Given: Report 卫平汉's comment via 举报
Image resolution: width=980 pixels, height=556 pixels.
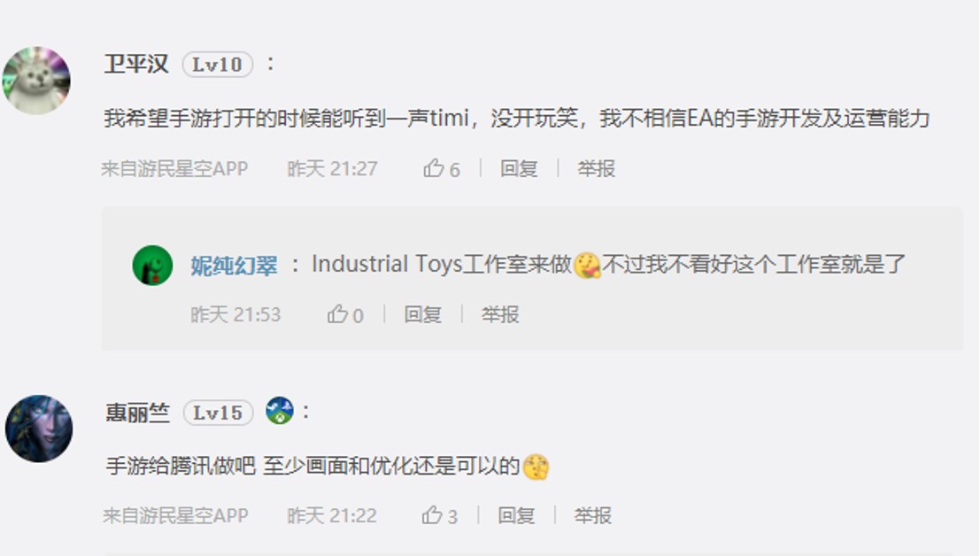Looking at the screenshot, I should (x=596, y=168).
